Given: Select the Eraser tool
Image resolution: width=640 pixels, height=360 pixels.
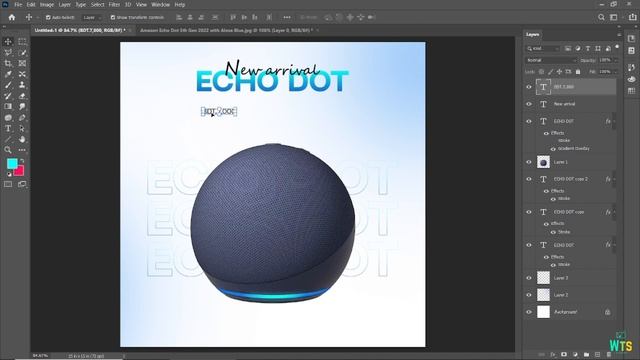Looking at the screenshot, I should [22, 96].
